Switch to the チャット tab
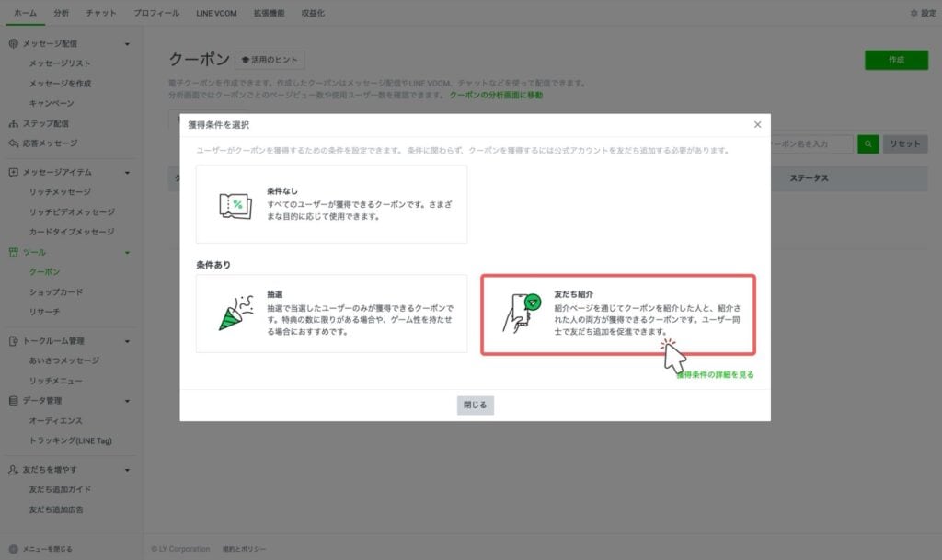The image size is (942, 560). (x=100, y=13)
